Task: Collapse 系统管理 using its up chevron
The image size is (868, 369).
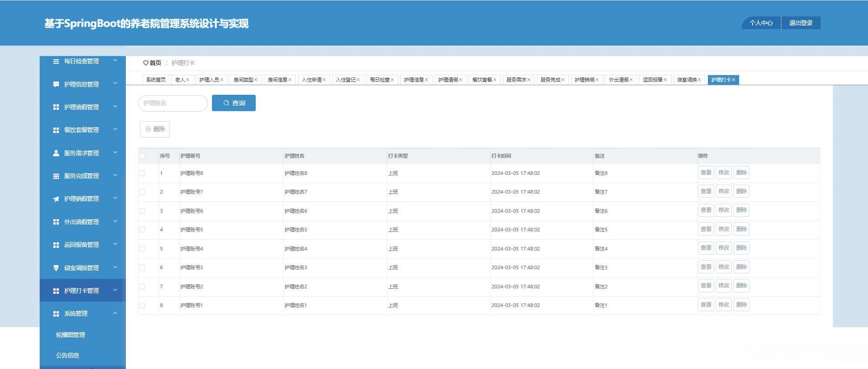Action: (x=115, y=313)
